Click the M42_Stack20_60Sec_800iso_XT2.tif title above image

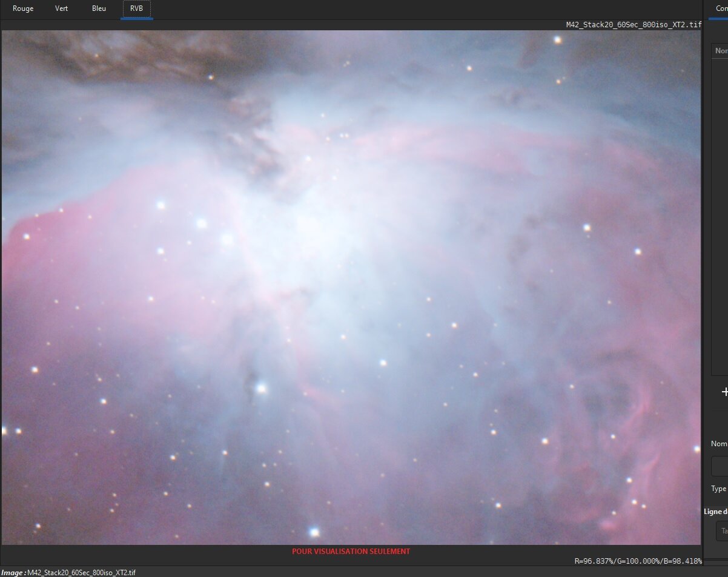[x=634, y=25]
